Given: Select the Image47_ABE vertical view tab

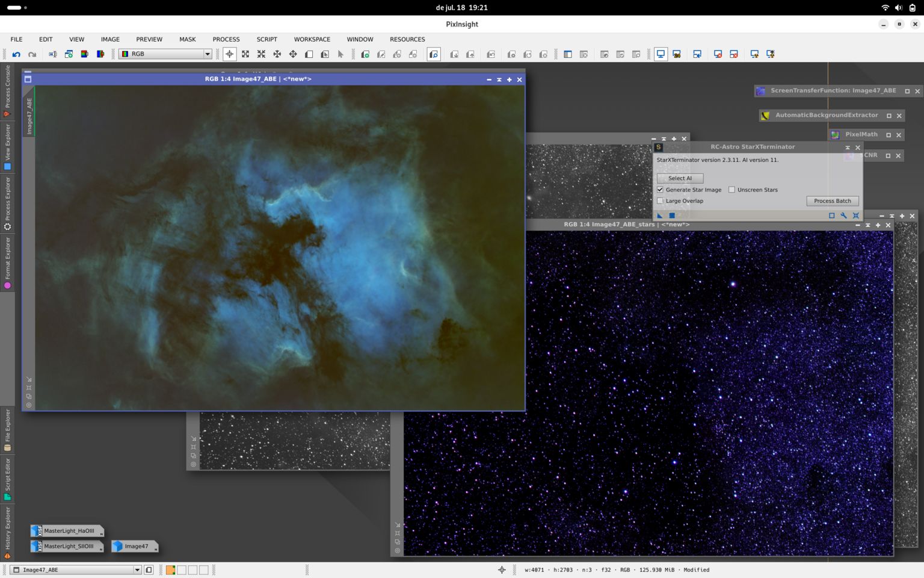Looking at the screenshot, I should pos(29,115).
